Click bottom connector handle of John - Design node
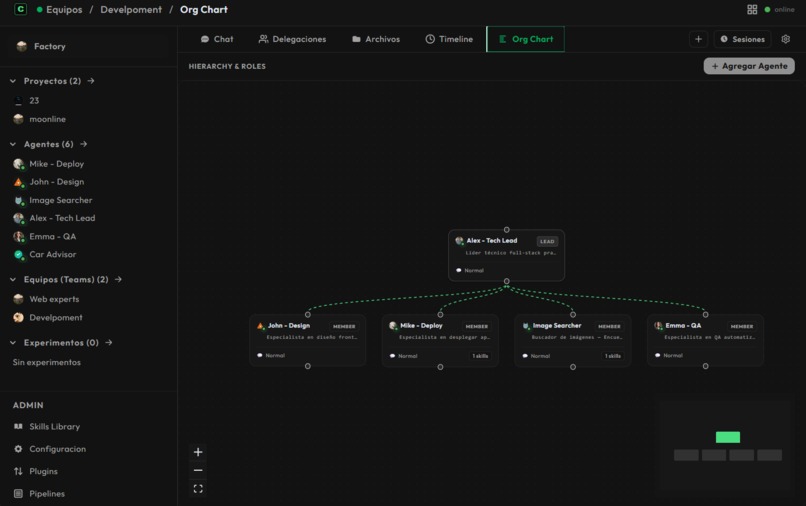The height and width of the screenshot is (506, 806). pyautogui.click(x=307, y=366)
